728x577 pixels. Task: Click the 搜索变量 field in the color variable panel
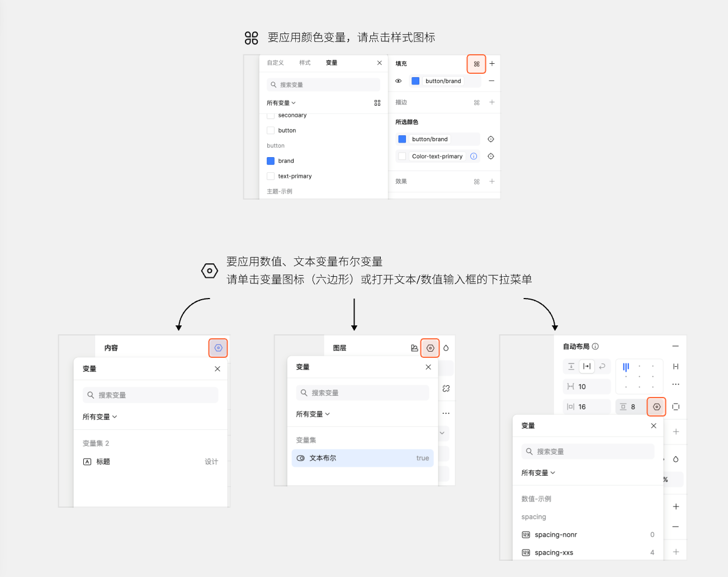coord(324,85)
